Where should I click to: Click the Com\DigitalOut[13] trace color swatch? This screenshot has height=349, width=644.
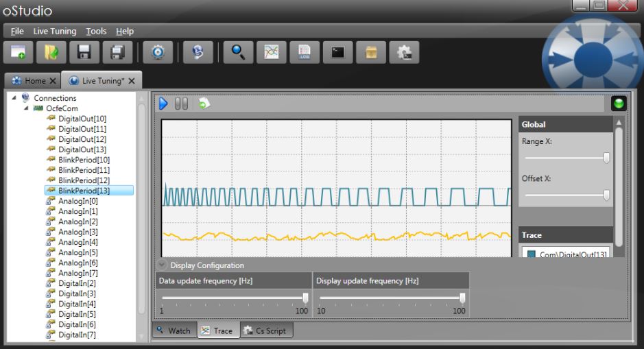click(531, 254)
